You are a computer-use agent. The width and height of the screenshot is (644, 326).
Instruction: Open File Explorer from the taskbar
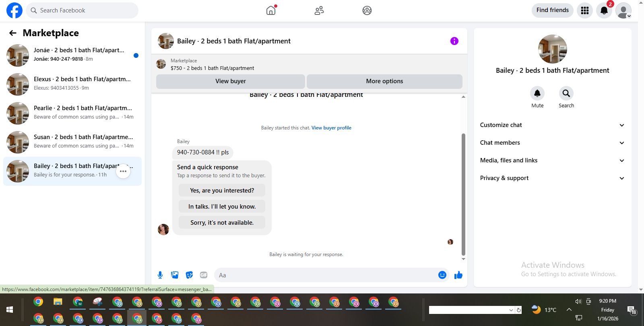[x=58, y=302]
